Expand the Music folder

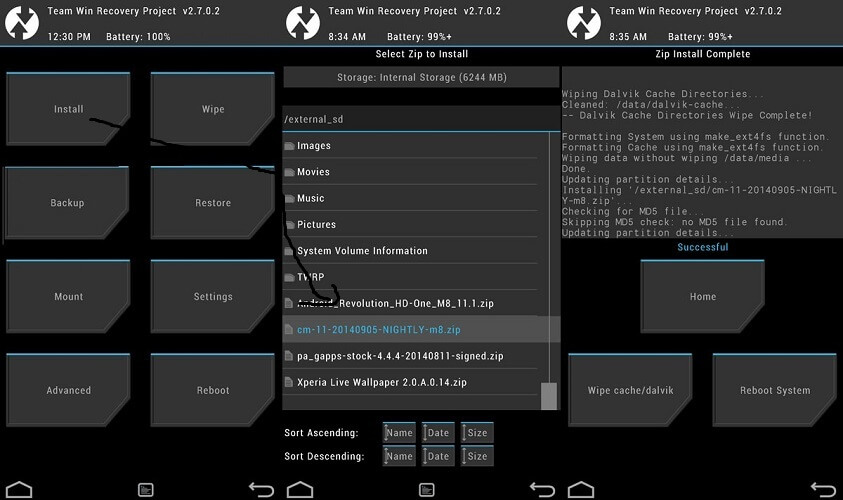(311, 198)
